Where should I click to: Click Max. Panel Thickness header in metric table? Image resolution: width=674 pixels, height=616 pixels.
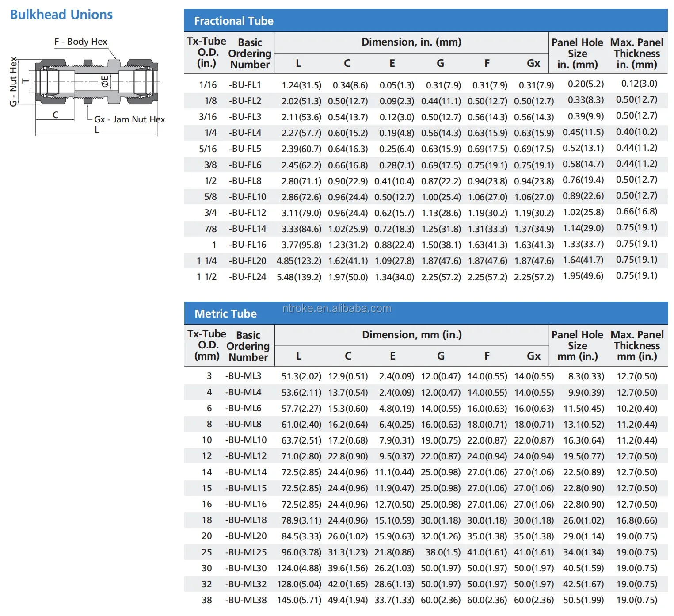coord(637,346)
